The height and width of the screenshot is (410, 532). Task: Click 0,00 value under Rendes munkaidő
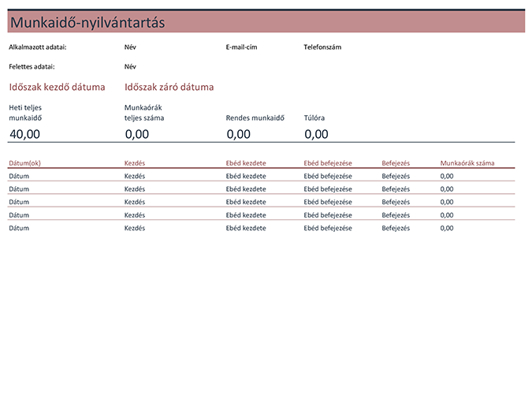point(239,134)
